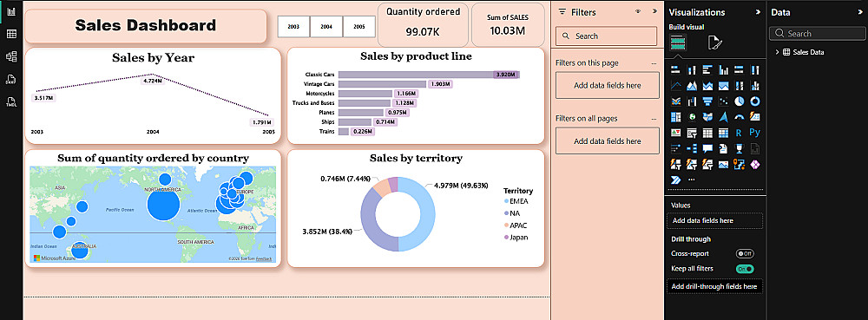
Task: Open Table view from left sidebar
Action: point(11,34)
